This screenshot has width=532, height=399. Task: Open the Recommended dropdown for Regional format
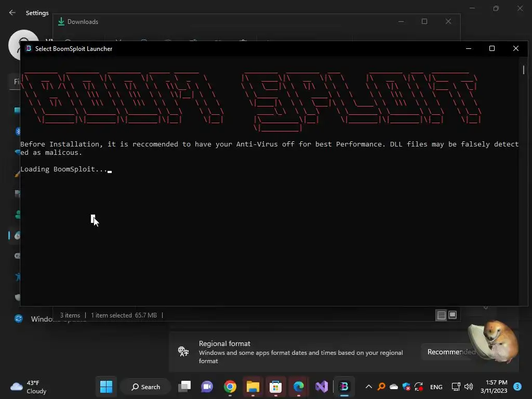451,352
